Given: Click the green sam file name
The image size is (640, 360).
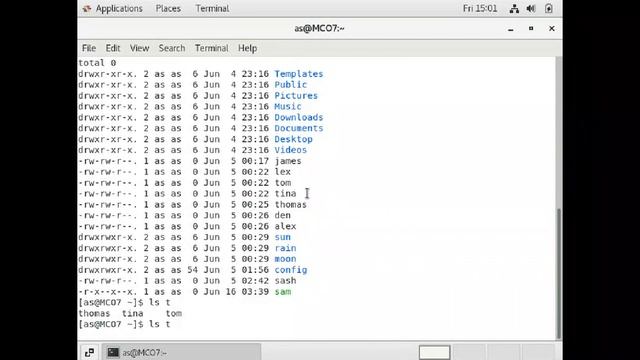Looking at the screenshot, I should [x=282, y=291].
